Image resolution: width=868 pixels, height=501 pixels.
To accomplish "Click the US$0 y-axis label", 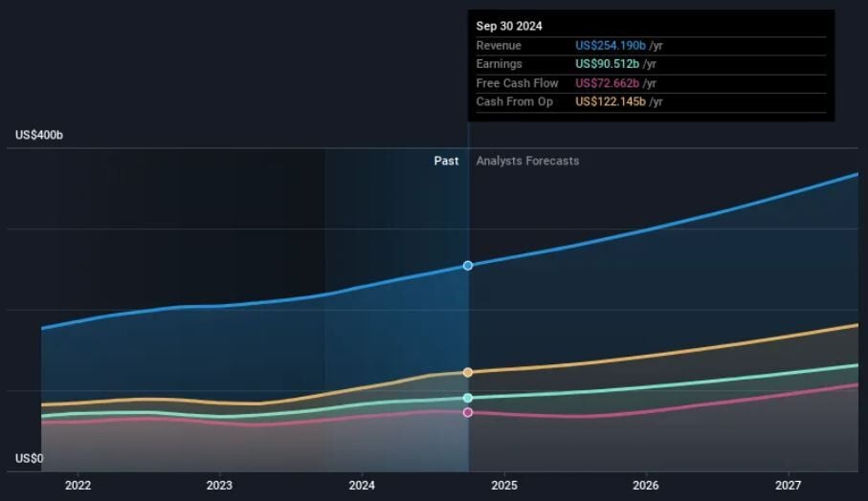I will [29, 459].
